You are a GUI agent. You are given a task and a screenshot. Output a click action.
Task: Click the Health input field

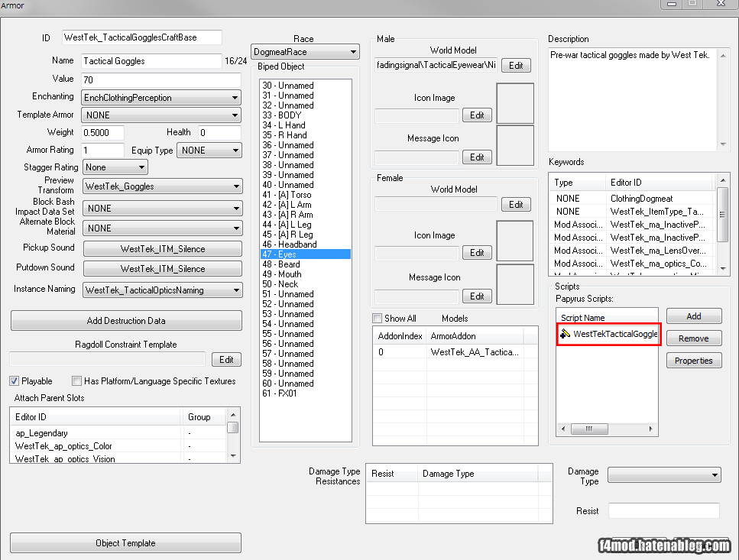[219, 132]
